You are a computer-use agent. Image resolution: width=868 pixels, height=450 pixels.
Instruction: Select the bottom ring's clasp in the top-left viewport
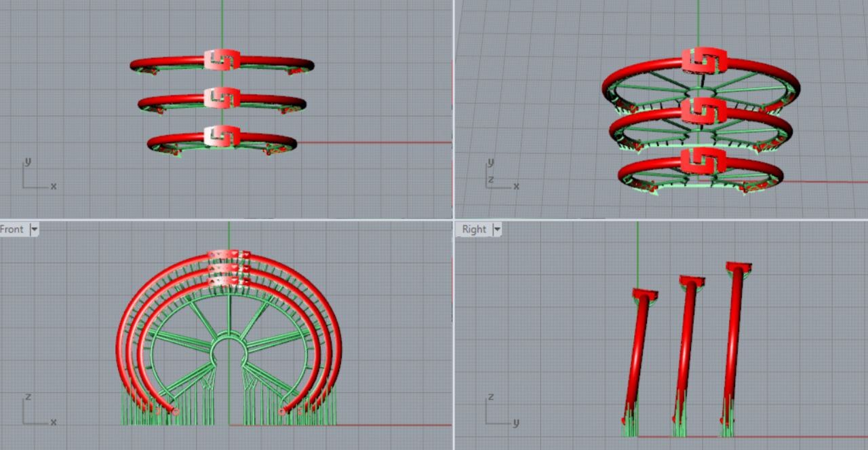(x=222, y=136)
